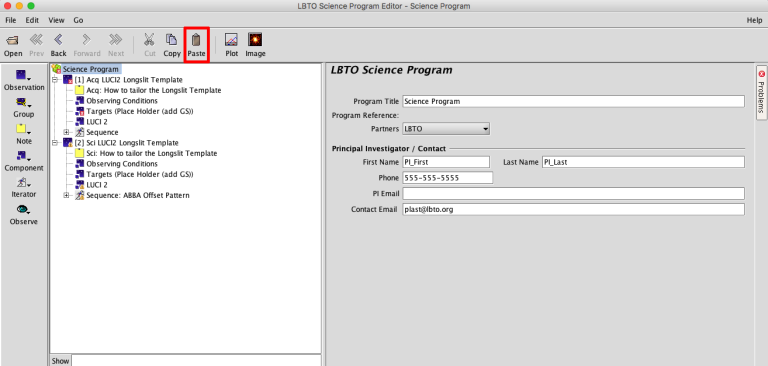Open the View menu
Viewport: 768px width, 366px height.
point(56,20)
